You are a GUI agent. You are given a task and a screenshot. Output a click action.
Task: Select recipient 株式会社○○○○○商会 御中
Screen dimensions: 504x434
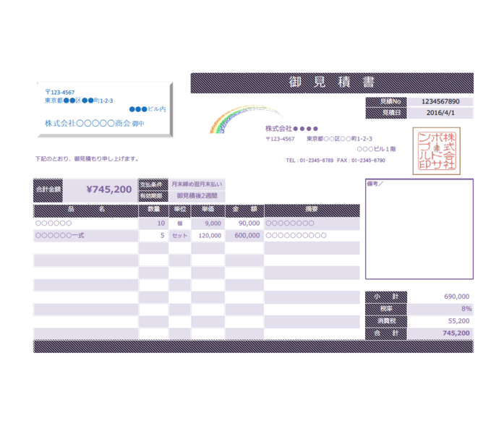click(95, 124)
